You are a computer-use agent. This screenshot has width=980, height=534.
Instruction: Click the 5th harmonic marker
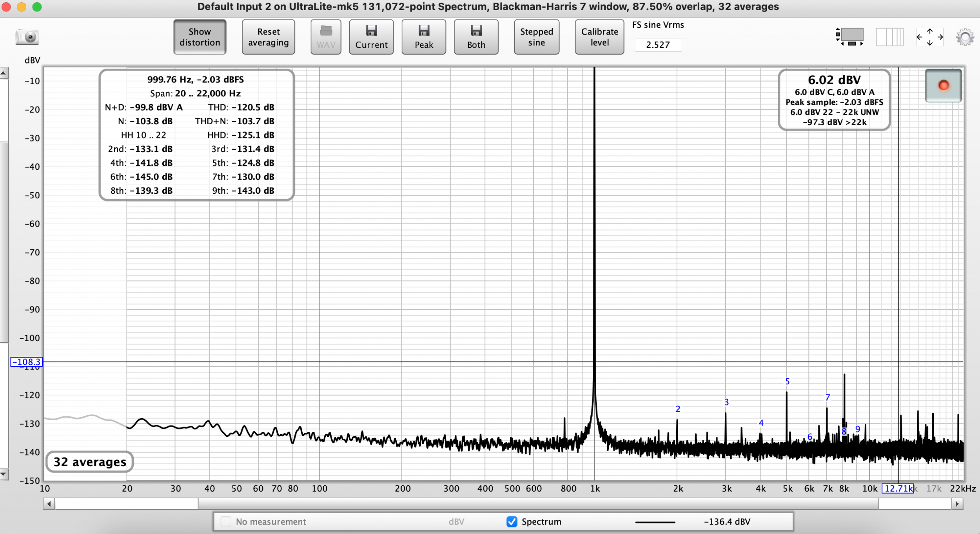(788, 381)
